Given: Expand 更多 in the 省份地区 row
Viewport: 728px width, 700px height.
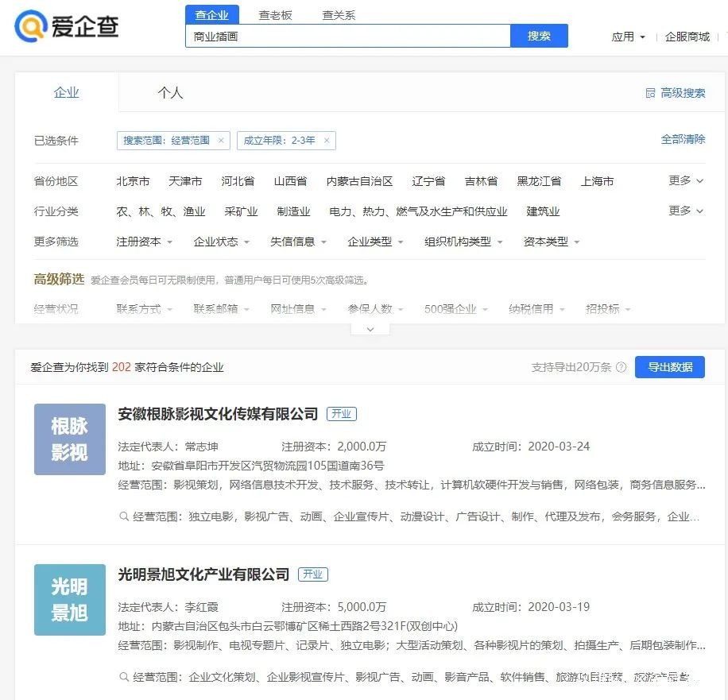Looking at the screenshot, I should [x=686, y=180].
